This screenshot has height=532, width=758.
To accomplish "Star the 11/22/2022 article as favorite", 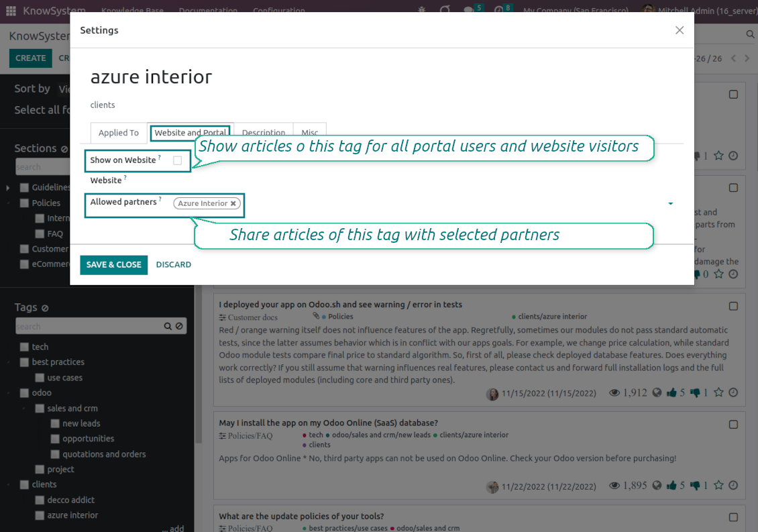I will point(718,486).
